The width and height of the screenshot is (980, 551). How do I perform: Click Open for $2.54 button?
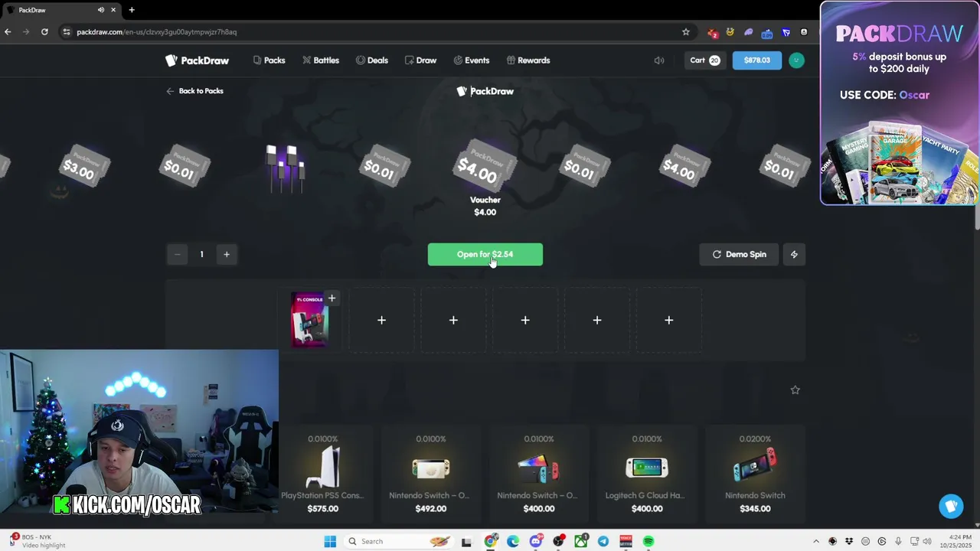pos(485,254)
